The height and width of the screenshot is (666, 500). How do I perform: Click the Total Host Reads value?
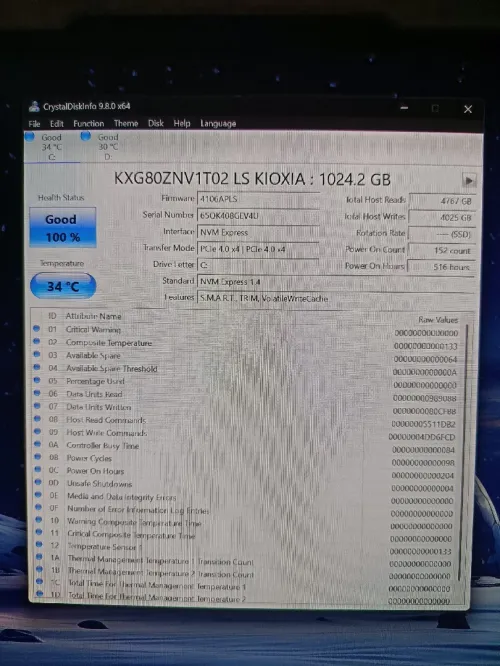click(442, 201)
